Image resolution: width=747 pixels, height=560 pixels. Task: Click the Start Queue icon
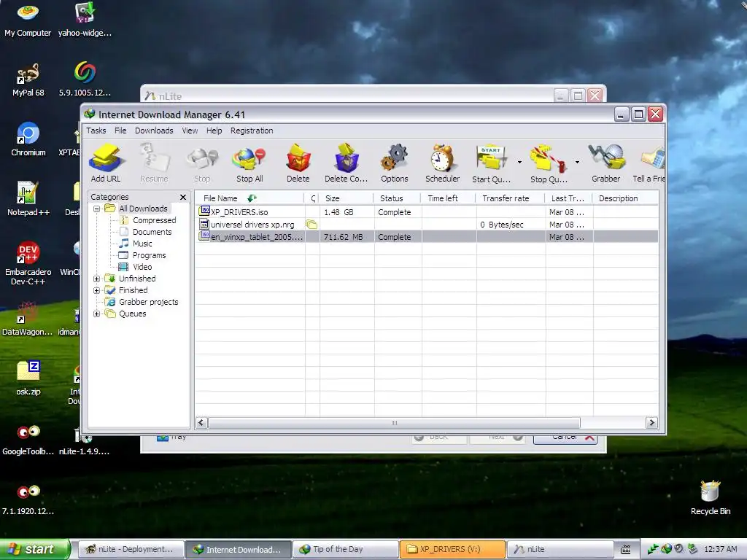491,163
